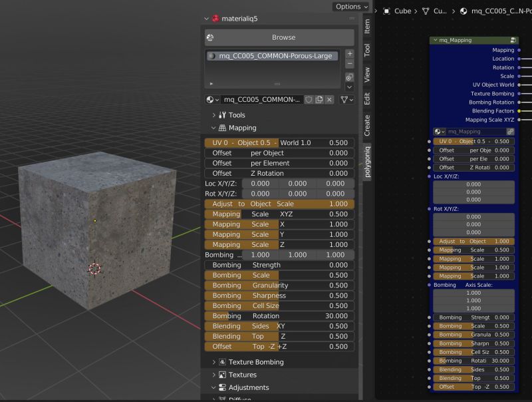Open the Options dropdown at the top
Screen dimensions: 532x402
point(350,6)
